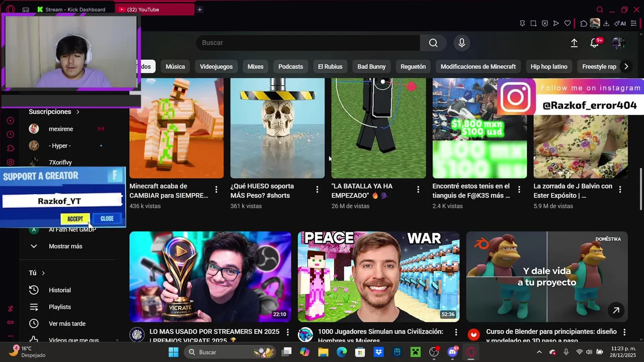Open options for La zorrada de J Balvin video
Viewport: 644px width, 362px height.
pos(620,190)
